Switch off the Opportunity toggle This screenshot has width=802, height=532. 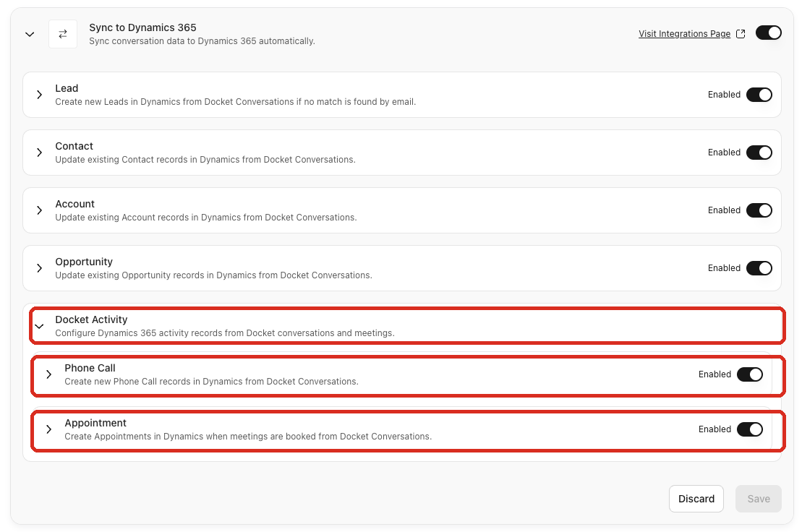coord(759,267)
